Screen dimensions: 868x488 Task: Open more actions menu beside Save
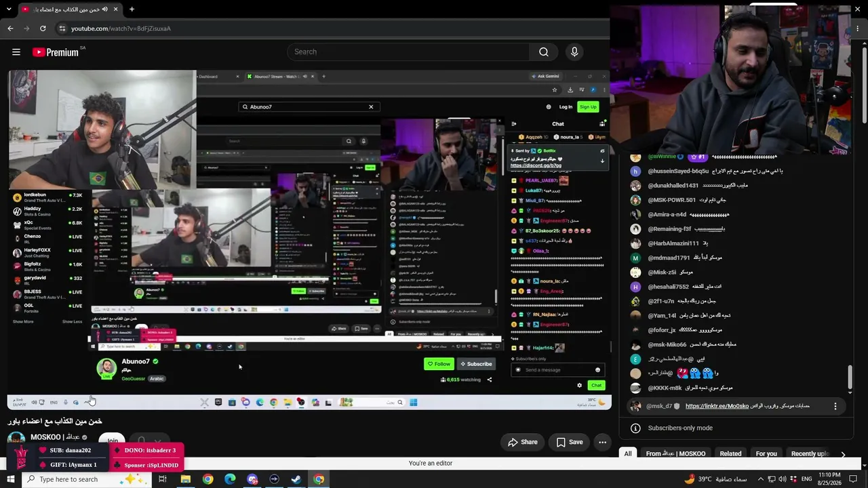(602, 442)
